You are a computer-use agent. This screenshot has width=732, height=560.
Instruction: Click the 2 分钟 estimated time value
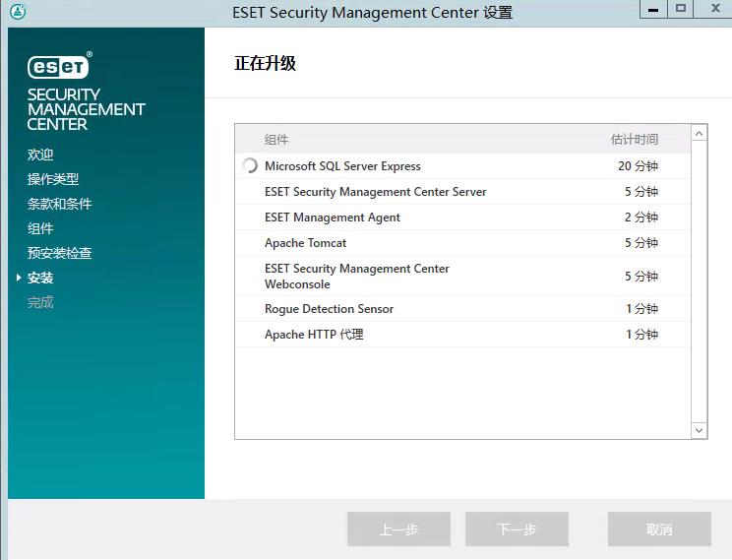[641, 218]
